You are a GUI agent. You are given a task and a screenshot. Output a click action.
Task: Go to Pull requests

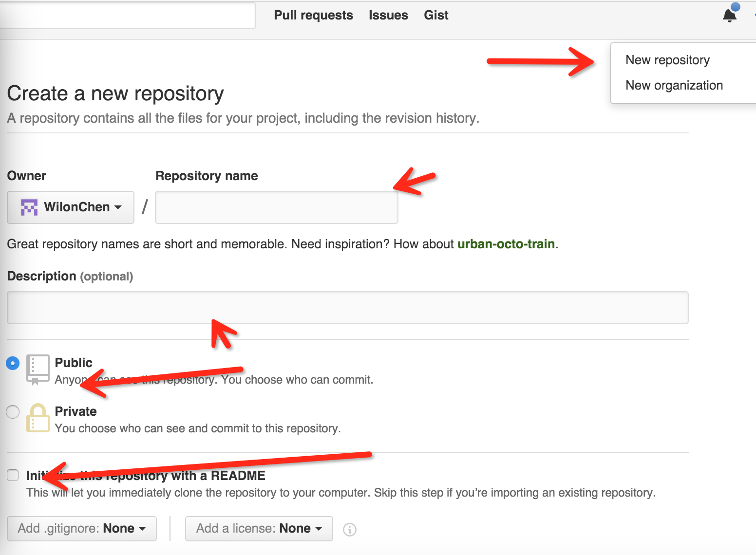pos(313,15)
